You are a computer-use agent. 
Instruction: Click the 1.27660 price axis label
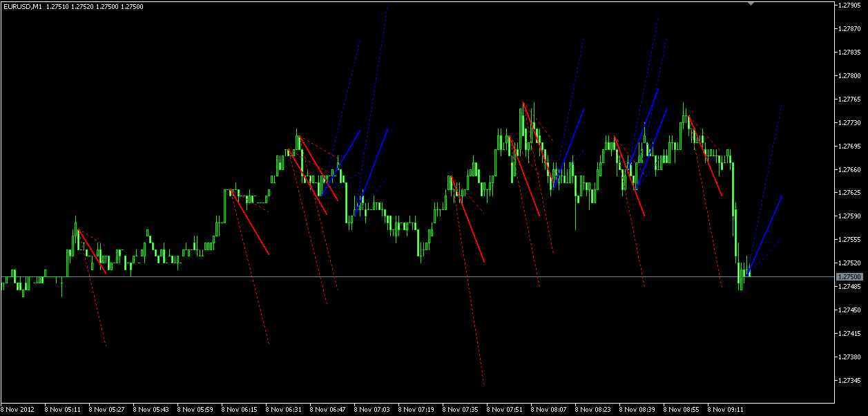click(x=849, y=170)
